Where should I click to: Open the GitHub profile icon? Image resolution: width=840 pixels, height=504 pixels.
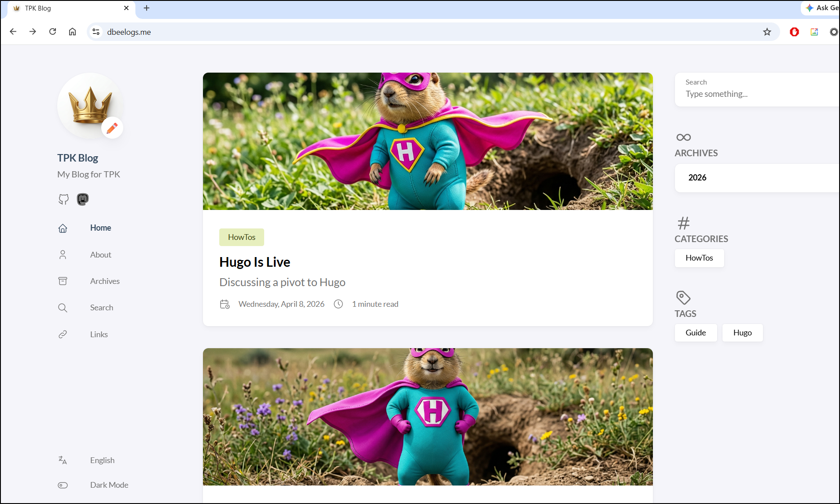point(63,199)
